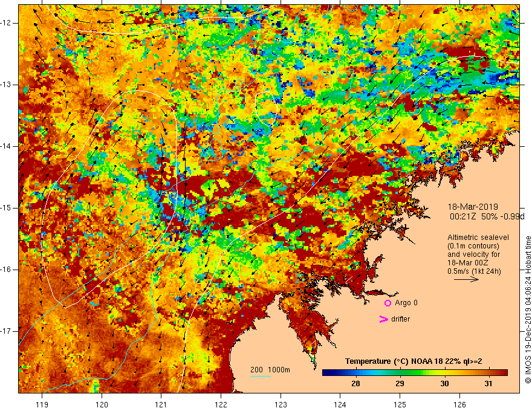Click the -12 latitude axis label
Screen dimensions: 532x411
tap(6, 23)
